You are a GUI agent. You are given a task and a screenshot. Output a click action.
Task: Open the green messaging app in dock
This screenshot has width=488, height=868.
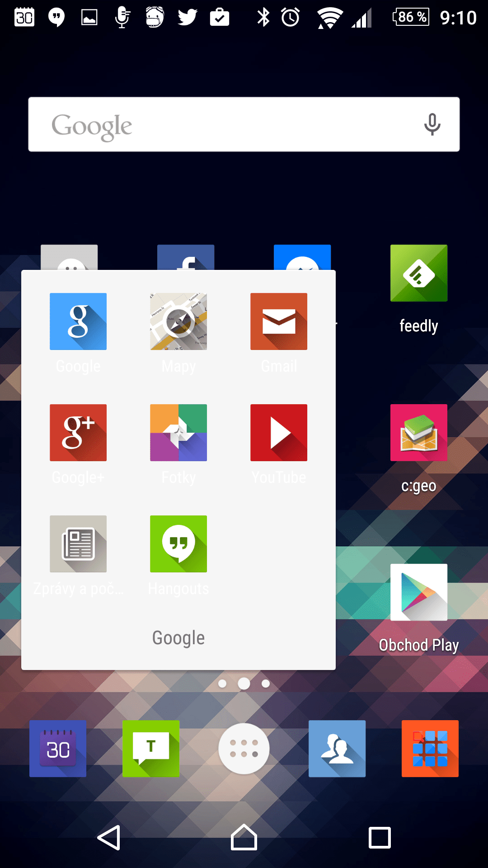[151, 749]
